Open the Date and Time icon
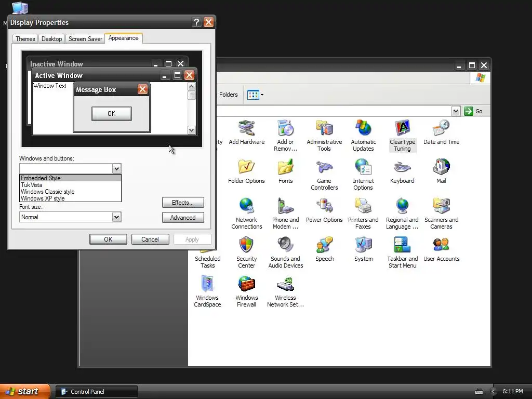 442,132
